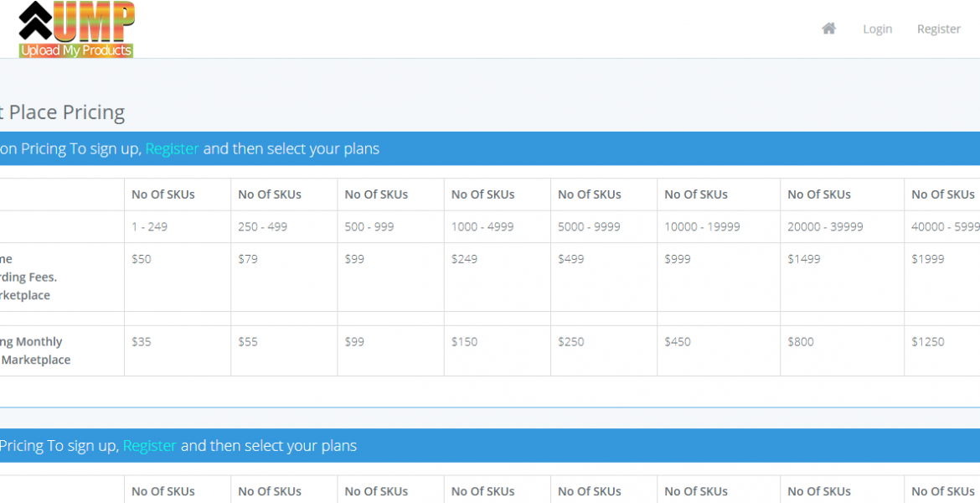Click the 1000 - 4999 SKU range cell
The height and width of the screenshot is (503, 980).
(x=482, y=226)
